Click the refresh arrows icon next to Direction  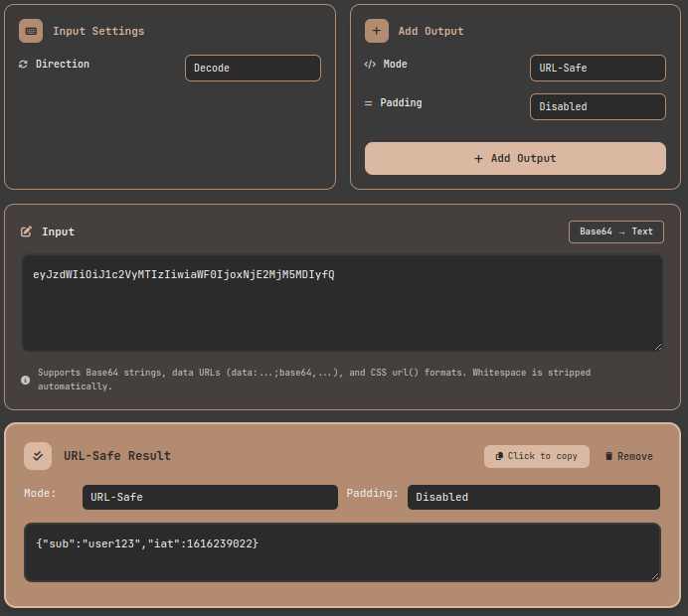(23, 65)
